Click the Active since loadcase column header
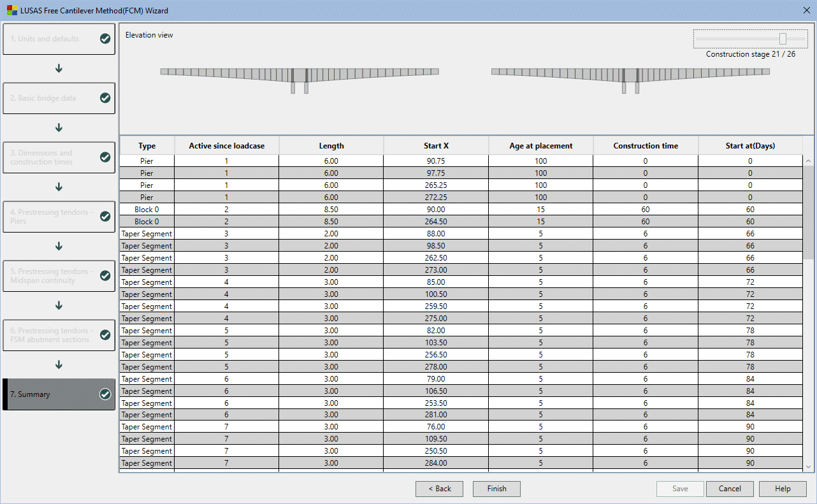817x504 pixels. pyautogui.click(x=226, y=146)
